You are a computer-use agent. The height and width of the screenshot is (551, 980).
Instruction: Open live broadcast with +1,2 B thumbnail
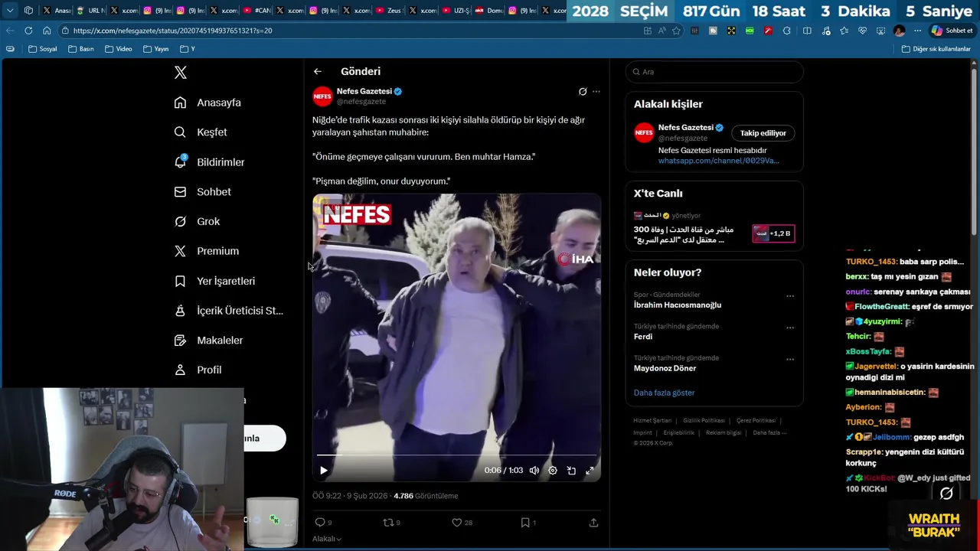click(773, 233)
